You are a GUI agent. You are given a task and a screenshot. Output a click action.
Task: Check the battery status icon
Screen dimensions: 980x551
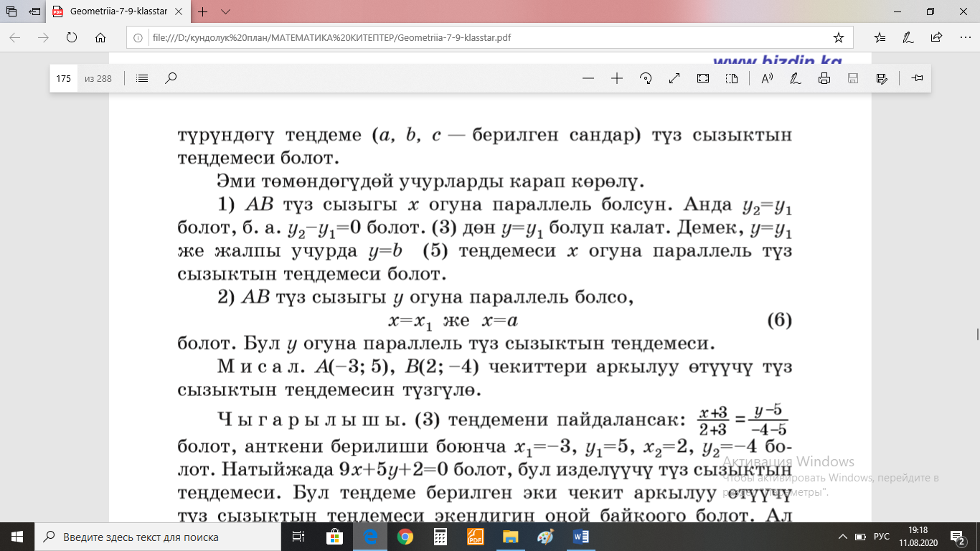pyautogui.click(x=860, y=537)
